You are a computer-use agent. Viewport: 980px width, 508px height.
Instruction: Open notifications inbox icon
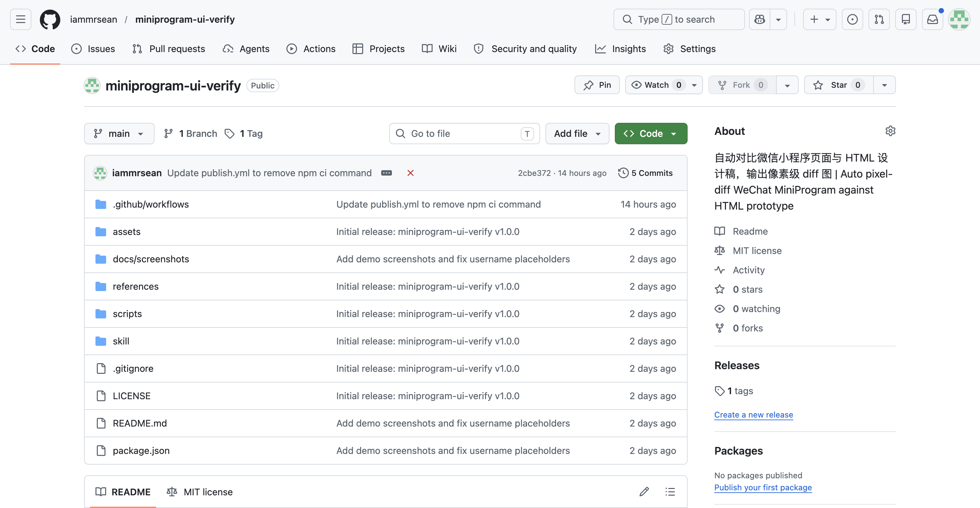click(933, 19)
